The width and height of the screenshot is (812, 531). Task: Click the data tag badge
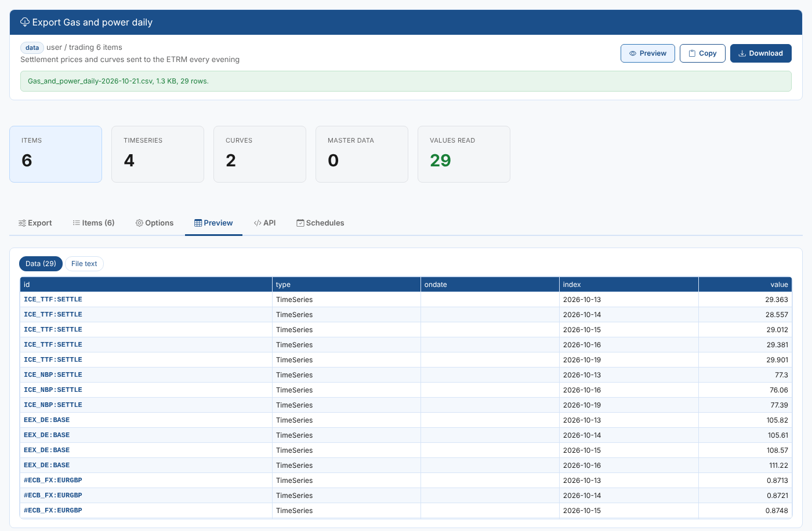click(x=32, y=48)
